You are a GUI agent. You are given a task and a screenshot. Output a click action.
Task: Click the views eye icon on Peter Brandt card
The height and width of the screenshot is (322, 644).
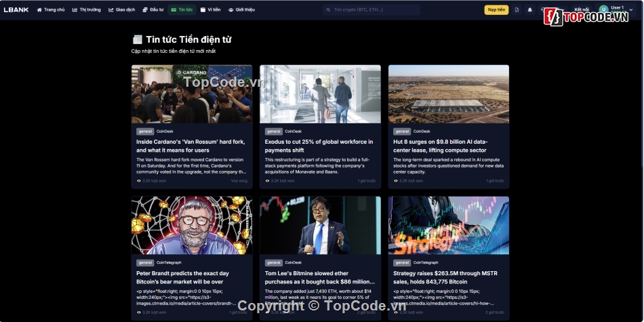point(139,312)
